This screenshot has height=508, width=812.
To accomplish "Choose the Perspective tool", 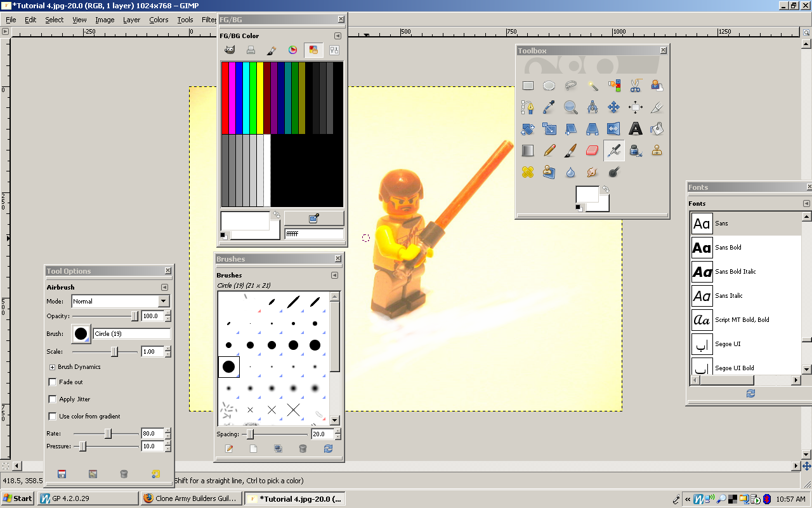I will pos(593,128).
